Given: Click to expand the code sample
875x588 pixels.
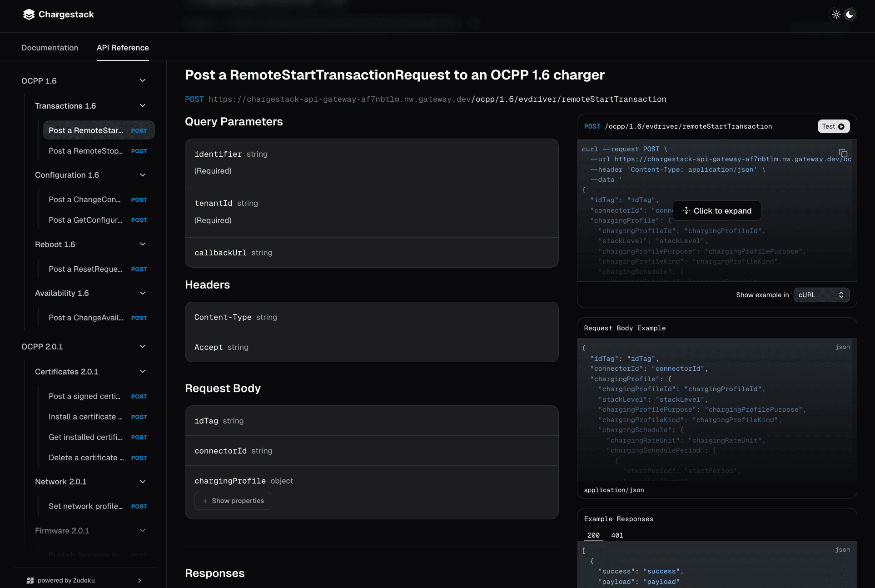Looking at the screenshot, I should click(717, 211).
